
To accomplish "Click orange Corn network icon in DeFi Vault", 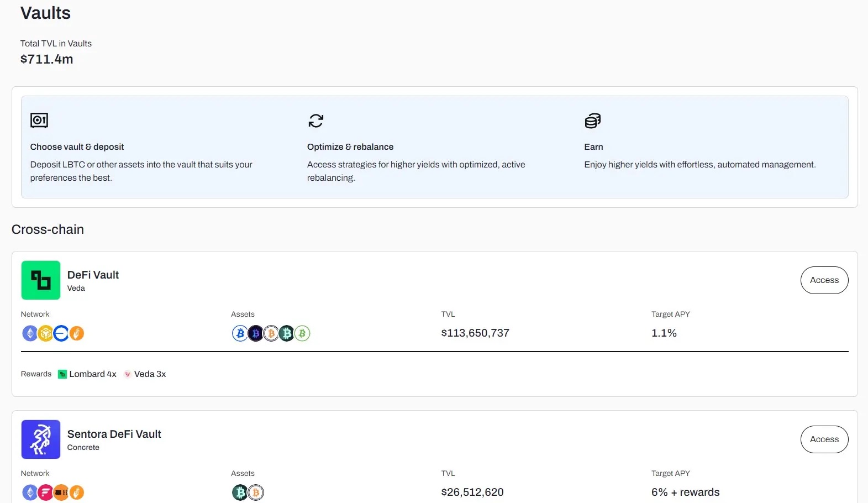I will coord(77,333).
